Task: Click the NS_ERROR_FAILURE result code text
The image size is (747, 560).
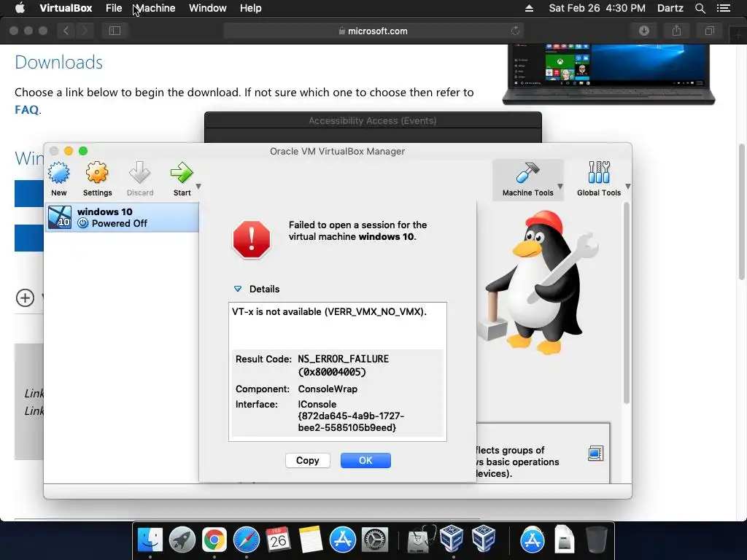Action: pyautogui.click(x=343, y=365)
